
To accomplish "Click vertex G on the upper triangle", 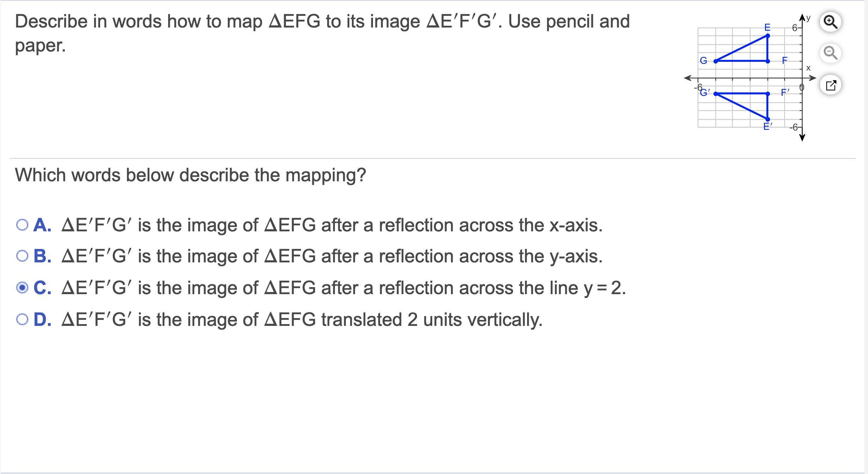I will pos(716,61).
